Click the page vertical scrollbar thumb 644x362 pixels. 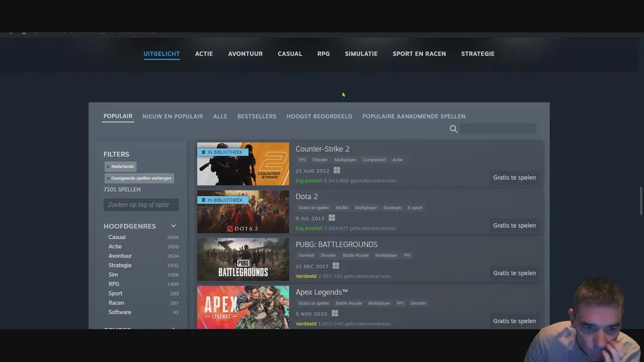[x=641, y=201]
